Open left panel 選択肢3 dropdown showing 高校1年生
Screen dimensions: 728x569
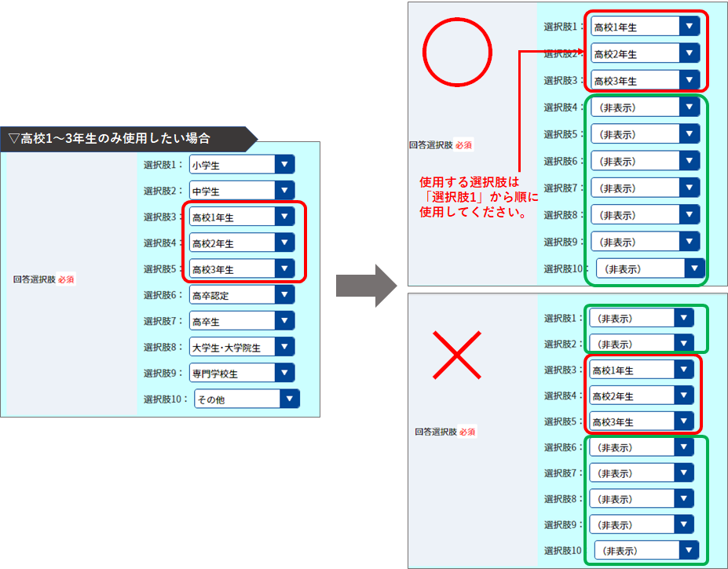point(242,217)
